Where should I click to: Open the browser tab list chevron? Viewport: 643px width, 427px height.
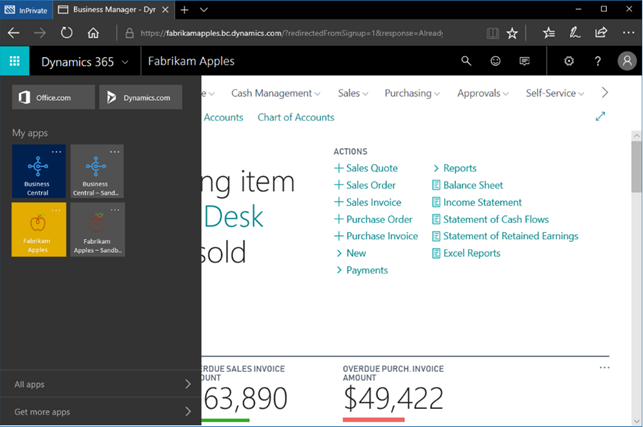pos(204,10)
